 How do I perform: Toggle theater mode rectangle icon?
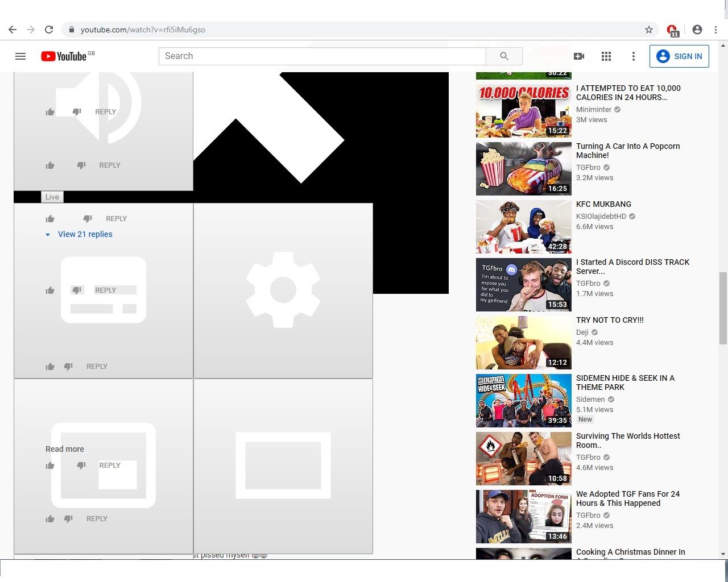pos(283,465)
